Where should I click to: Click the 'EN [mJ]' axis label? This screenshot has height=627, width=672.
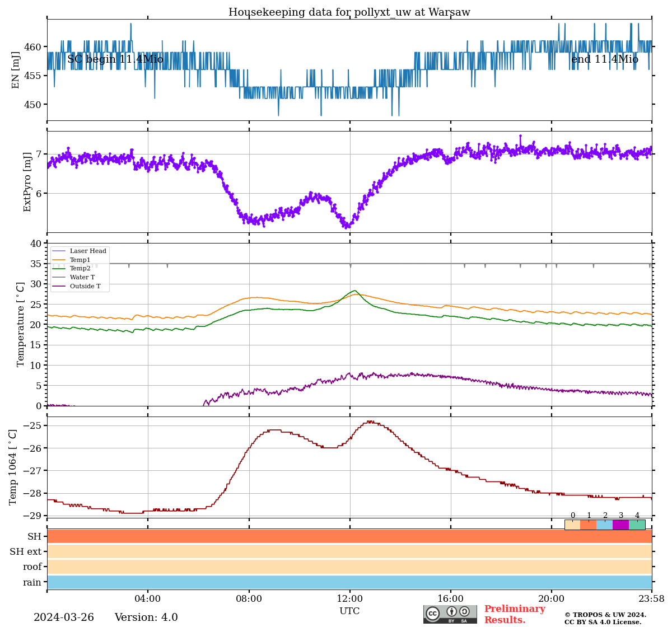(16, 70)
